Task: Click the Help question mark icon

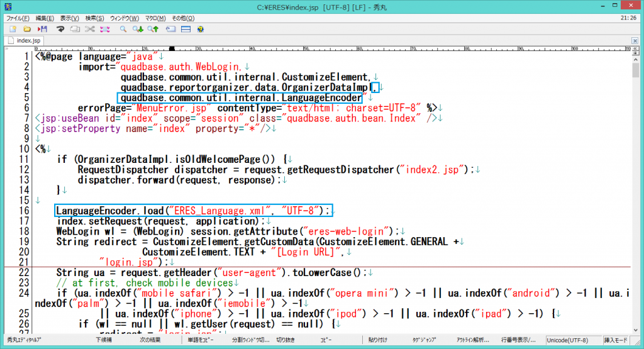Action: click(200, 29)
